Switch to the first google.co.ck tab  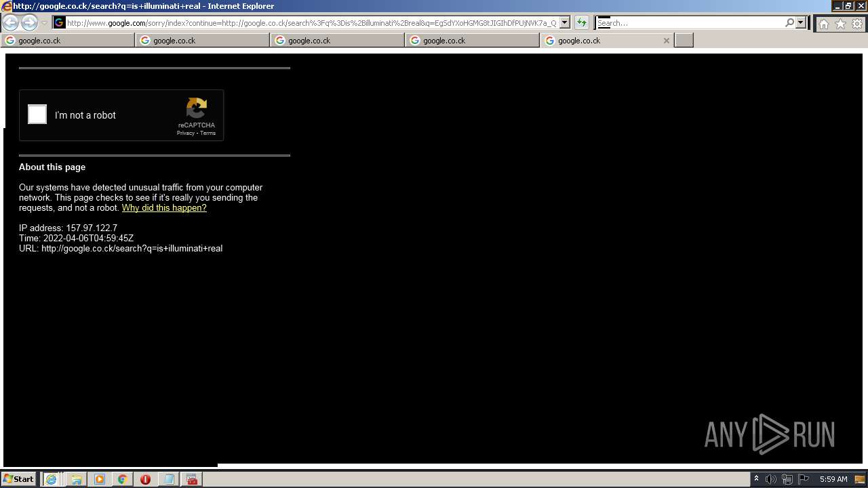(68, 41)
